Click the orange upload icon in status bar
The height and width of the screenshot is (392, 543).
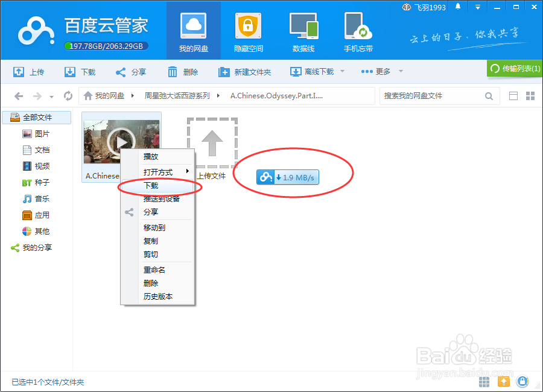[504, 382]
